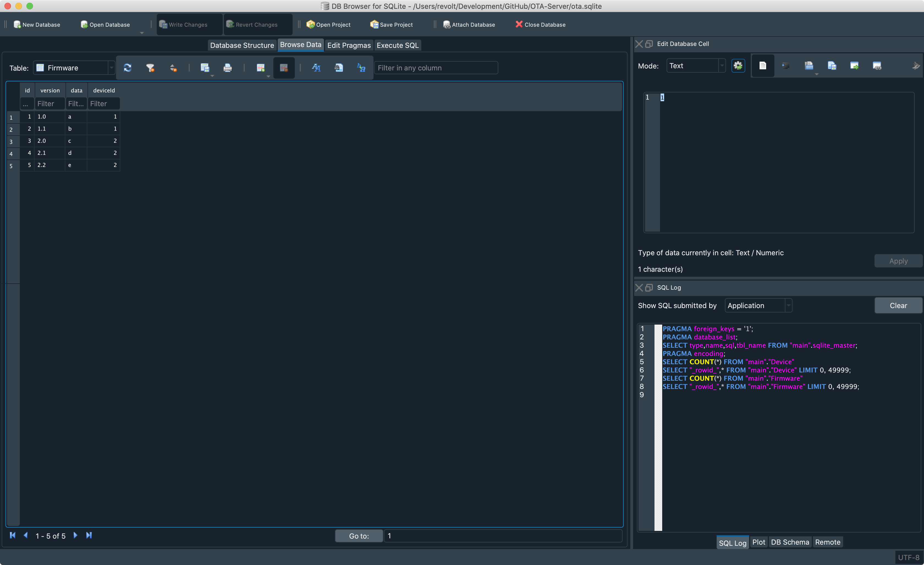This screenshot has width=924, height=565.
Task: Refresh the Firmware table data
Action: click(128, 68)
